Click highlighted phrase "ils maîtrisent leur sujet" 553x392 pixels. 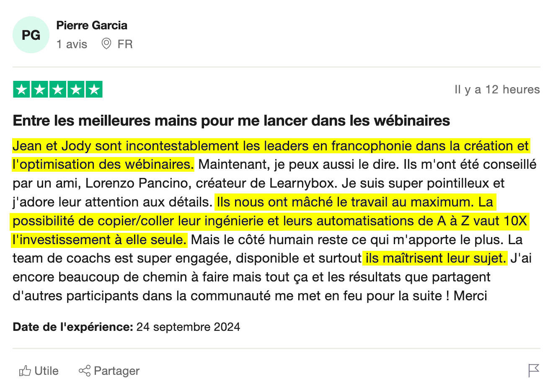435,258
